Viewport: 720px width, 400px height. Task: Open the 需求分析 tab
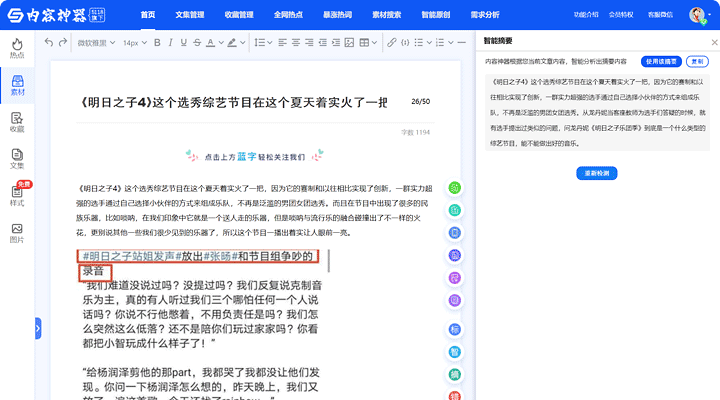point(484,15)
